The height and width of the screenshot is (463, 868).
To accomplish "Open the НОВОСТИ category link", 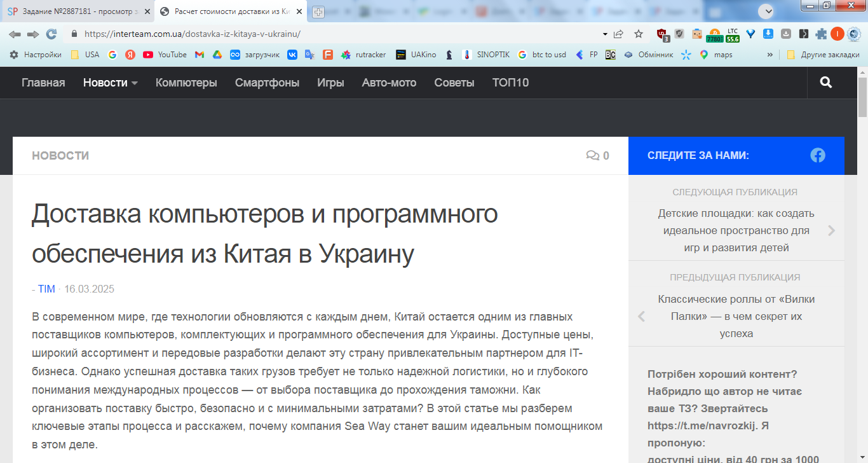I will [x=60, y=156].
